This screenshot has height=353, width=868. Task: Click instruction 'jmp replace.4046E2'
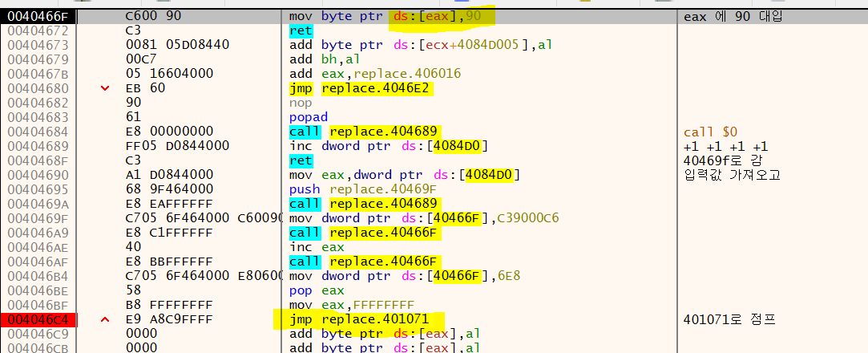361,88
